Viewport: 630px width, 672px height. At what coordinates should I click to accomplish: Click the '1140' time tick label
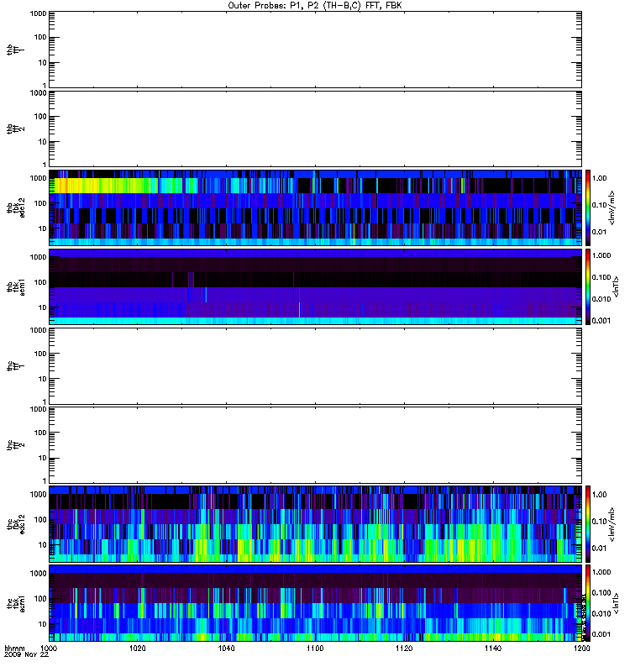pyautogui.click(x=493, y=648)
